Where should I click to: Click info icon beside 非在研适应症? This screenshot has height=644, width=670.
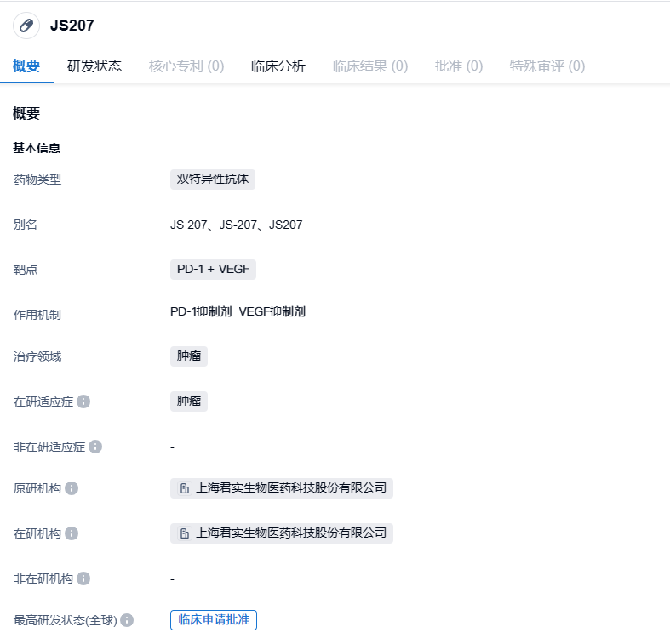[x=95, y=447]
